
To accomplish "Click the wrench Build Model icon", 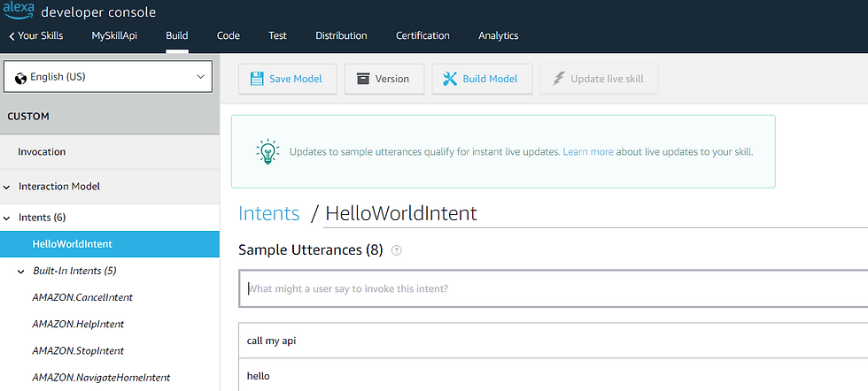I will pyautogui.click(x=450, y=79).
